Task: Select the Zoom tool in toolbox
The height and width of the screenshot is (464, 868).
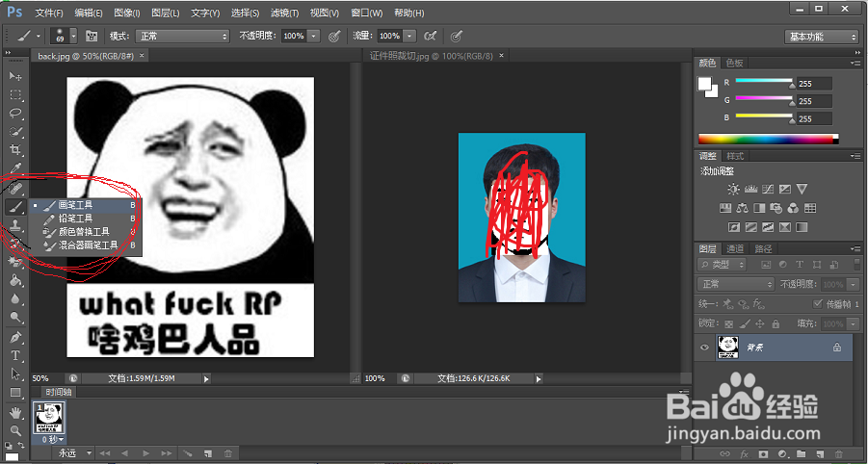Action: (x=15, y=430)
